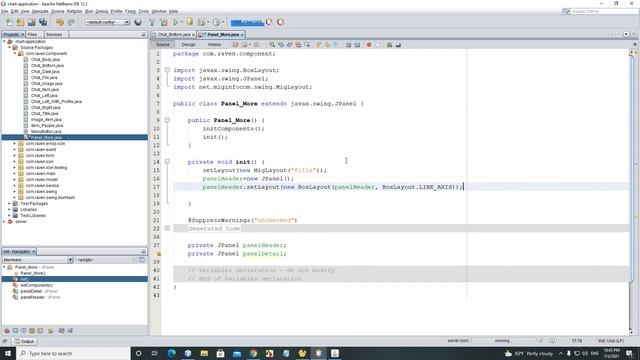
Task: Expand the Test Packages node
Action: 9,204
